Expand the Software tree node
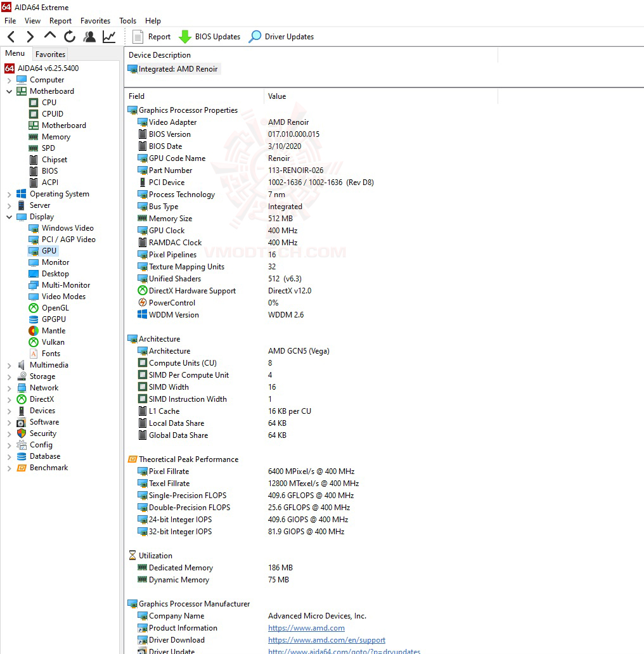 click(9, 423)
